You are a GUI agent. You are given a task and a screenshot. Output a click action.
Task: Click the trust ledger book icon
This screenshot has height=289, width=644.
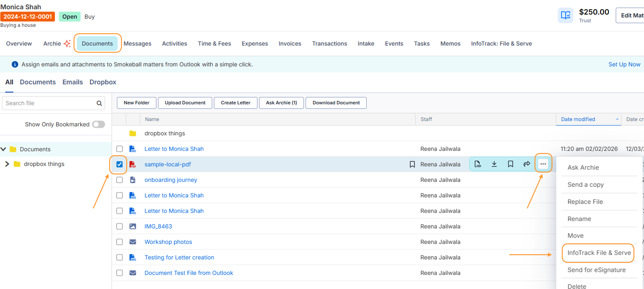[565, 15]
